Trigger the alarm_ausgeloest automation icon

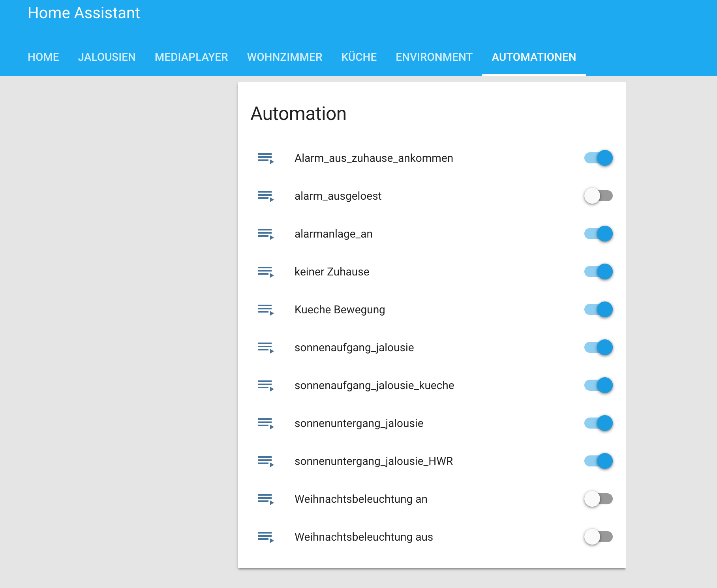(265, 195)
